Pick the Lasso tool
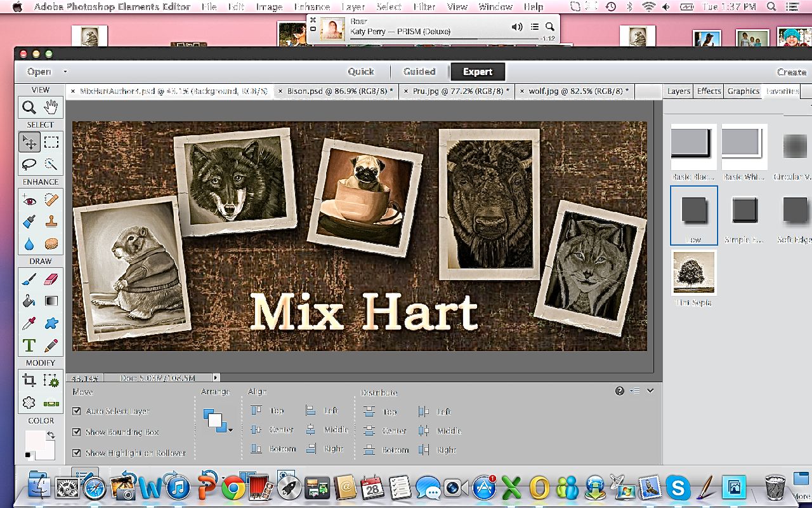Viewport: 812px width, 508px height. click(x=29, y=164)
